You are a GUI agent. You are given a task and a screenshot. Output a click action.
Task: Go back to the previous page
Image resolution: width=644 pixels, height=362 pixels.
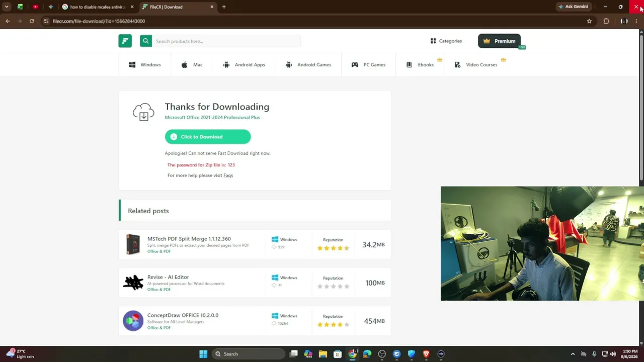click(8, 21)
